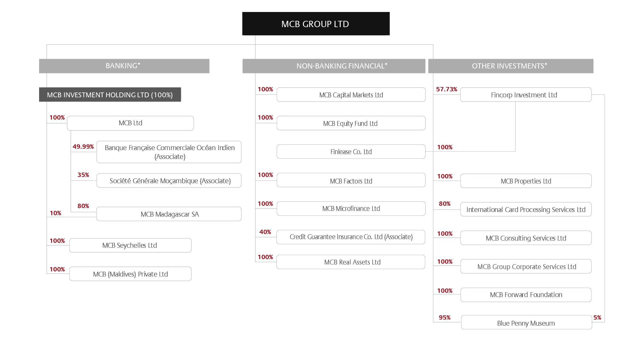
Task: Click the Finlease Co. Ltd box
Action: (x=351, y=152)
